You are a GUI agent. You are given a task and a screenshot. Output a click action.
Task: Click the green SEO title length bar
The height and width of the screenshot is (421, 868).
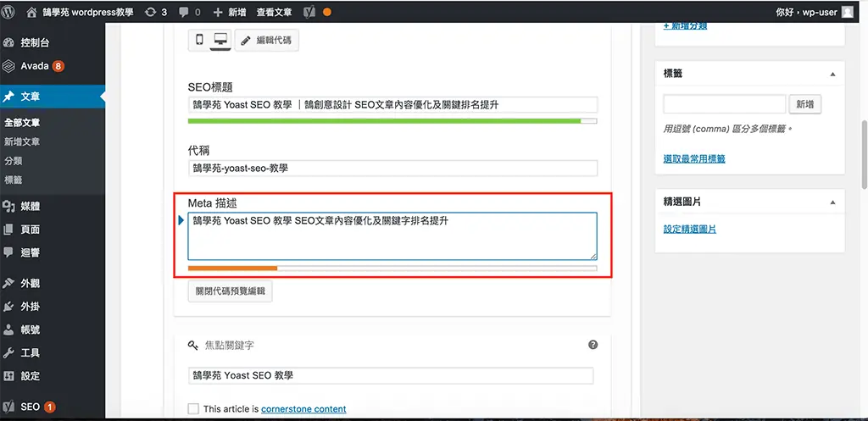392,120
